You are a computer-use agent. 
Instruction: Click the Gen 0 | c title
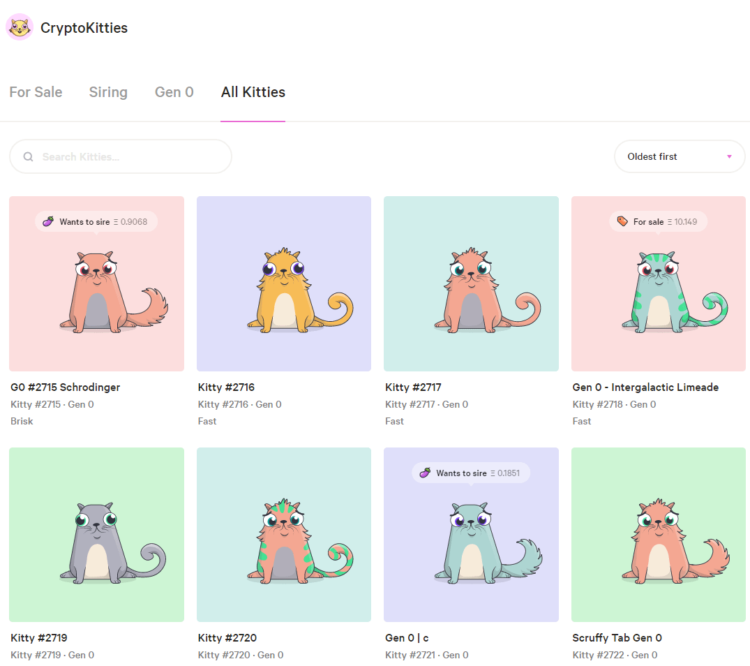coord(407,638)
